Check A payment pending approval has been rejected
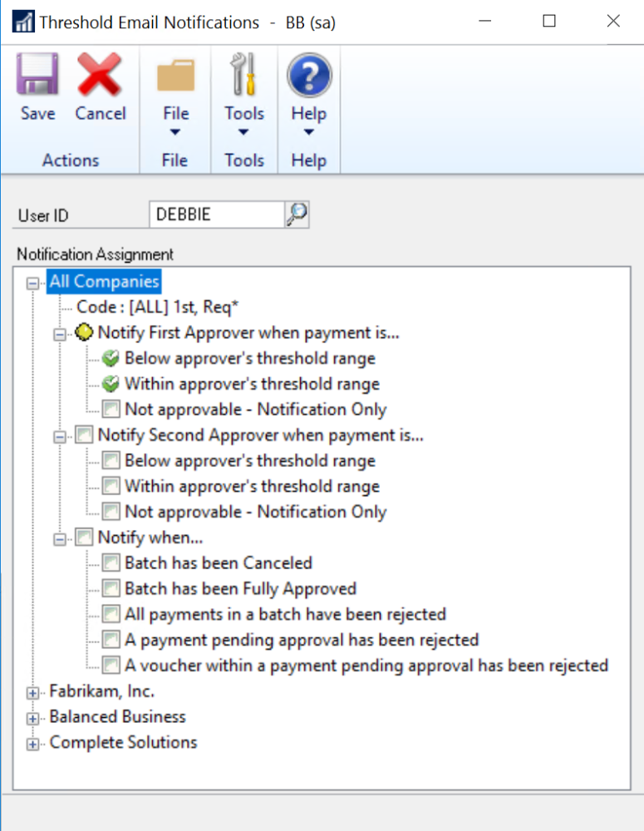 111,639
